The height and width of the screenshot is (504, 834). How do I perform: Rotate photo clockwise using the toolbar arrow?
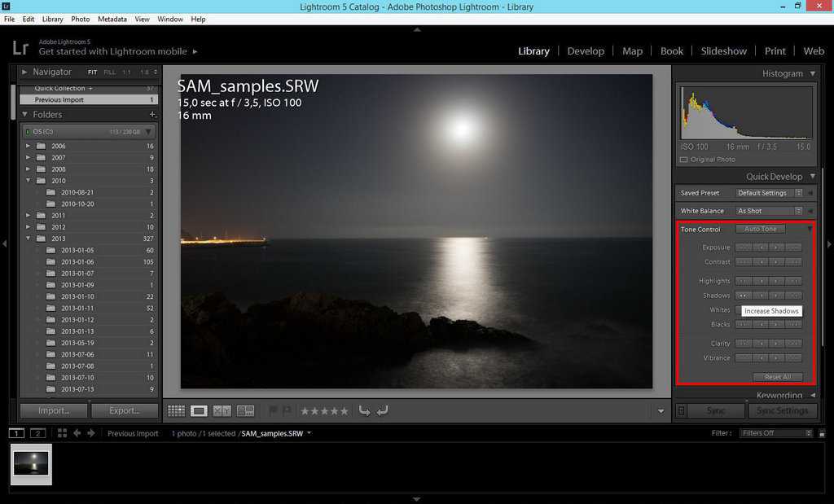click(382, 411)
